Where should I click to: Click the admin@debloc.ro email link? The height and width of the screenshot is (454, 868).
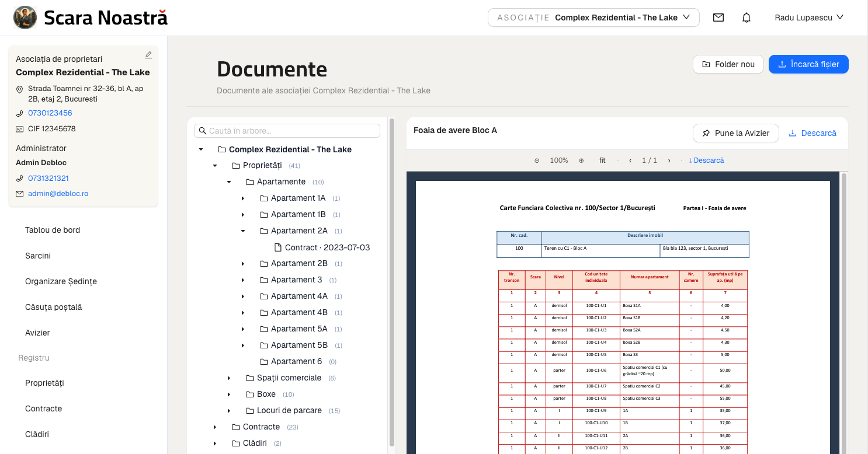click(58, 194)
